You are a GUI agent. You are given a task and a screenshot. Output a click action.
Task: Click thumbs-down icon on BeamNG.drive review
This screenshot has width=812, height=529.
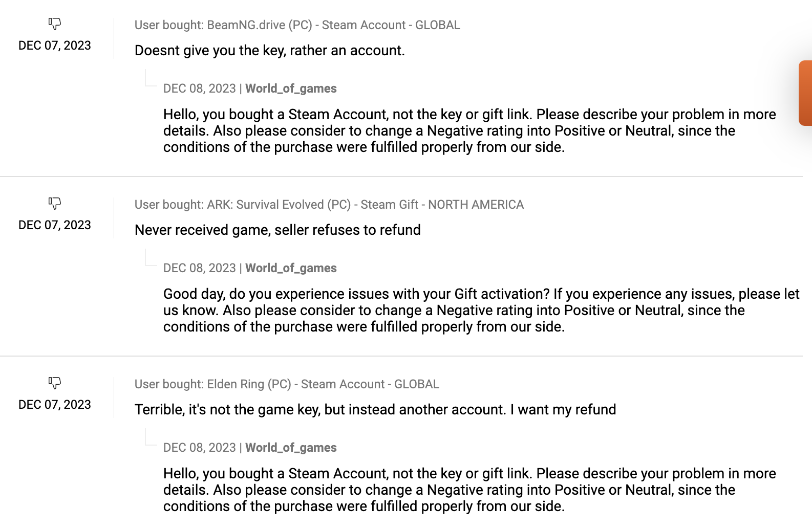point(55,24)
